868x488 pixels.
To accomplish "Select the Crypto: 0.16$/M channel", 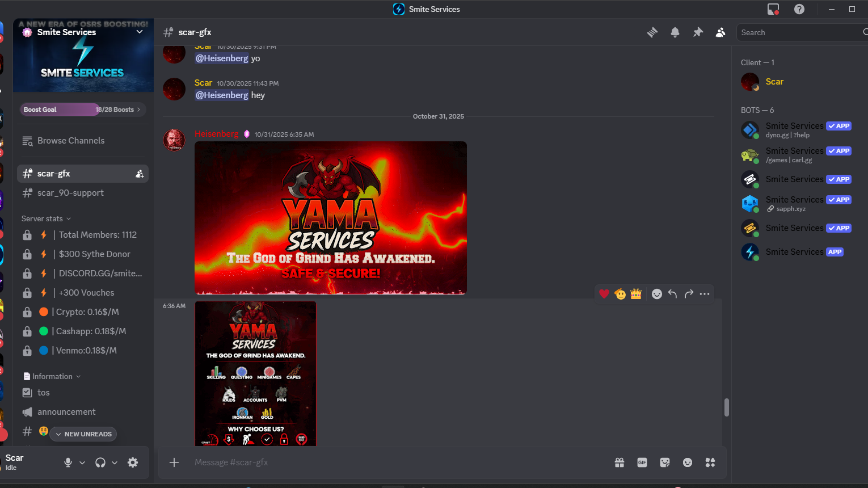I will tap(83, 312).
